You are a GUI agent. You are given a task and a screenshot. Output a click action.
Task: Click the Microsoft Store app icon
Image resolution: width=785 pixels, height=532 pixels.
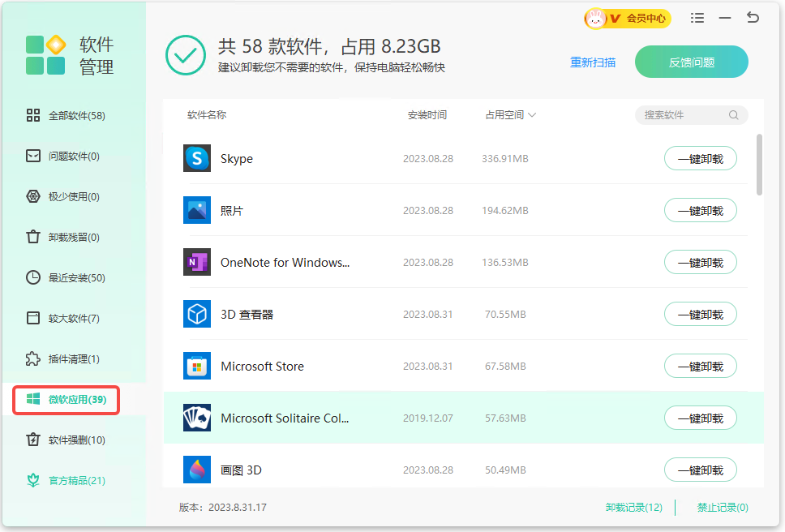(197, 367)
